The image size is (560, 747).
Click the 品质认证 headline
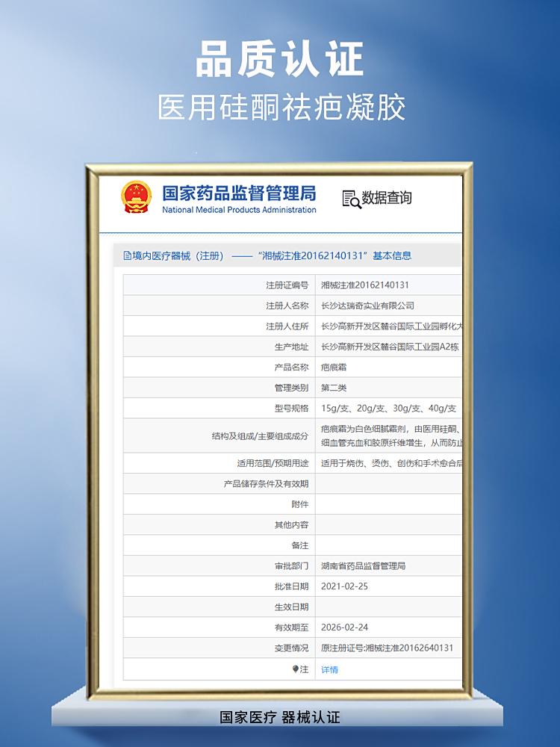(x=280, y=59)
